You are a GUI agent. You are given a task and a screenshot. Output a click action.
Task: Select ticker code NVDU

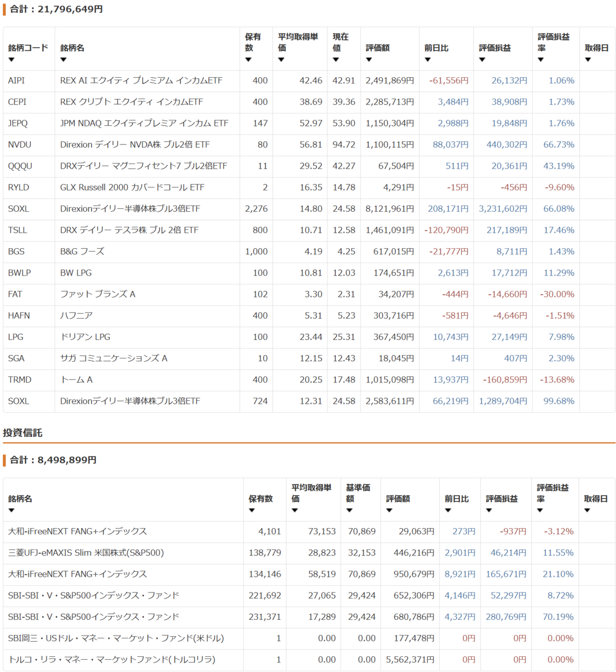pyautogui.click(x=20, y=144)
